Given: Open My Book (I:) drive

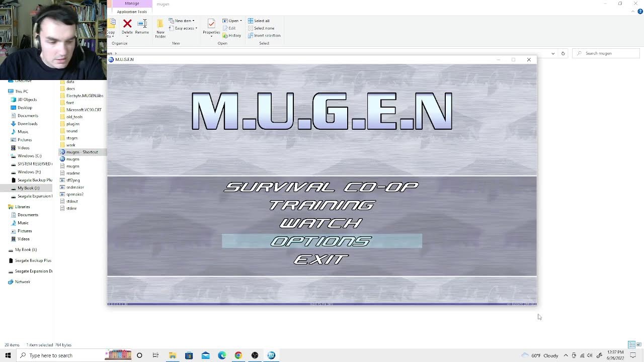Looking at the screenshot, I should [x=22, y=250].
